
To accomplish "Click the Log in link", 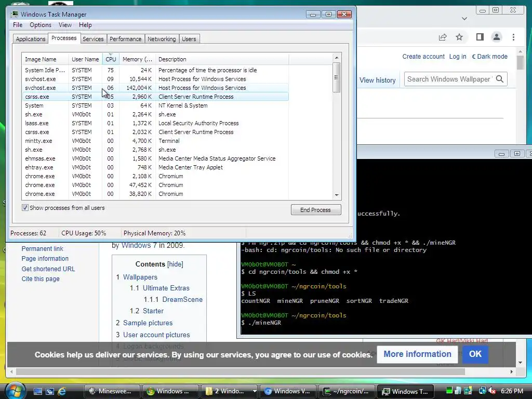I will coord(457,56).
